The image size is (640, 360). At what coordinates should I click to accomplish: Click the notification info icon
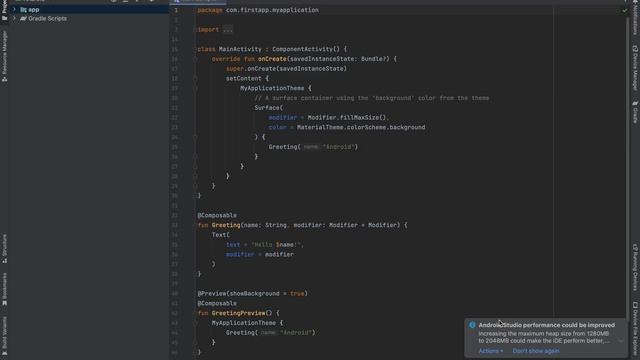coord(472,325)
